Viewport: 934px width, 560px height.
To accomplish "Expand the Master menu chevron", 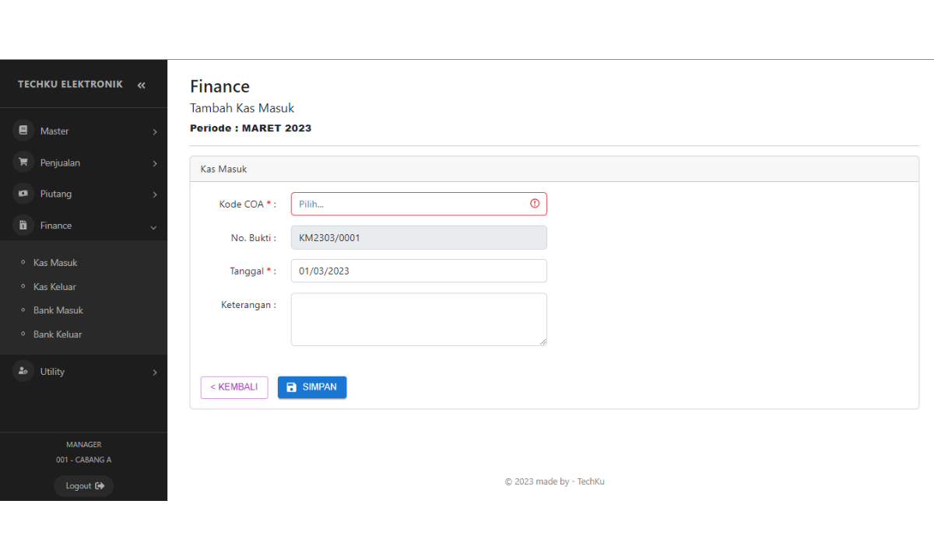I will click(154, 132).
